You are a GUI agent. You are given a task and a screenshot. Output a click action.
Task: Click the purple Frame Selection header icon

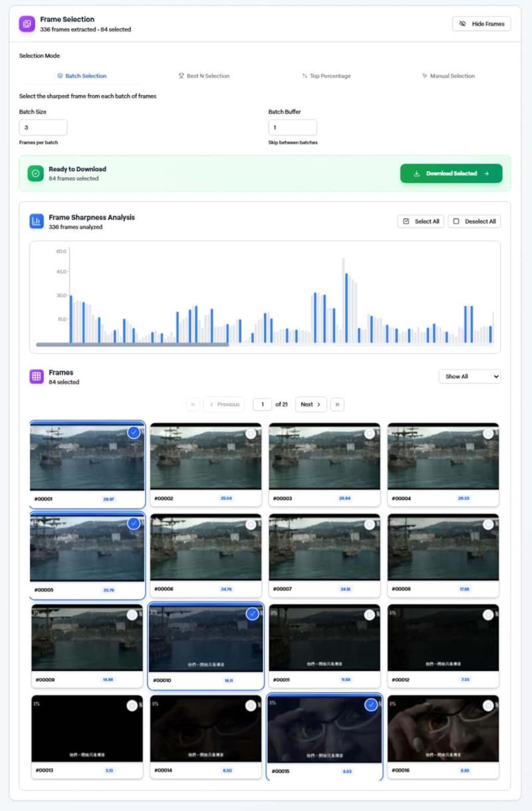pyautogui.click(x=27, y=24)
